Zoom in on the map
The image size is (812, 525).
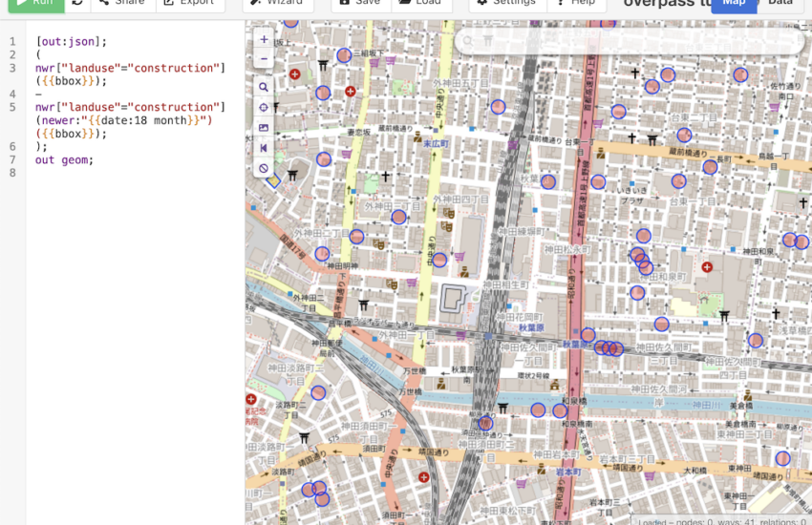click(264, 39)
